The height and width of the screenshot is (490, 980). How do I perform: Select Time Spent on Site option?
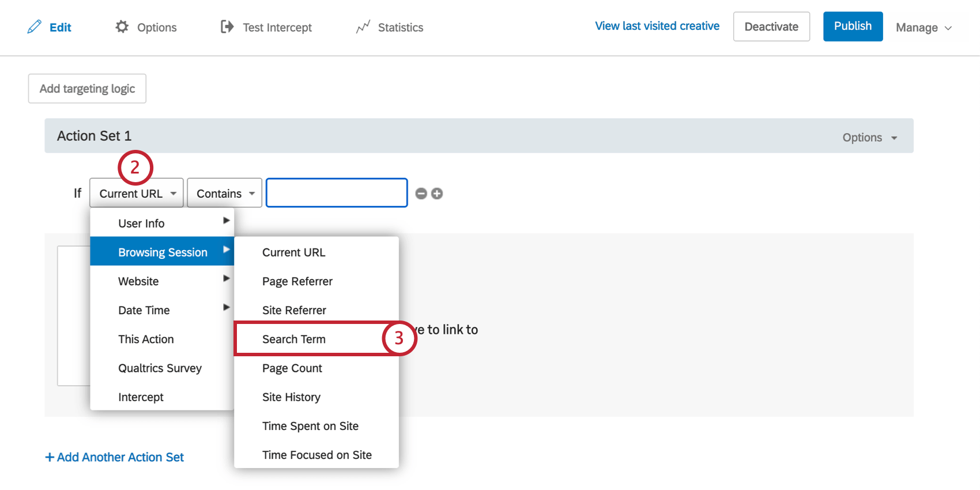tap(310, 426)
